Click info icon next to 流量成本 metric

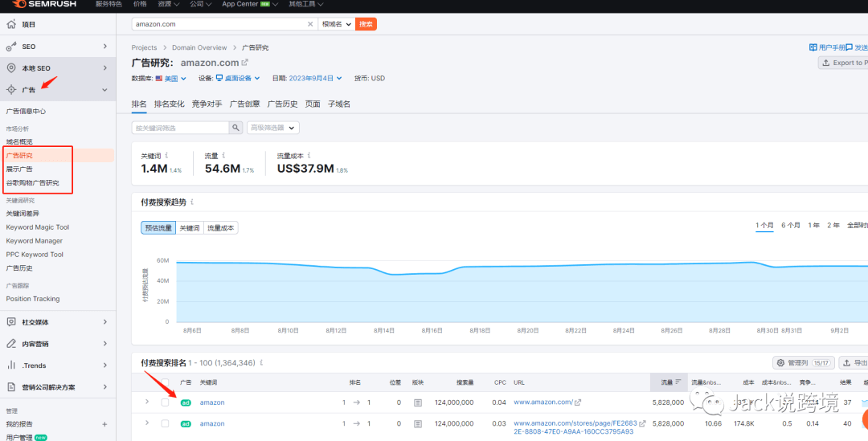pyautogui.click(x=309, y=156)
